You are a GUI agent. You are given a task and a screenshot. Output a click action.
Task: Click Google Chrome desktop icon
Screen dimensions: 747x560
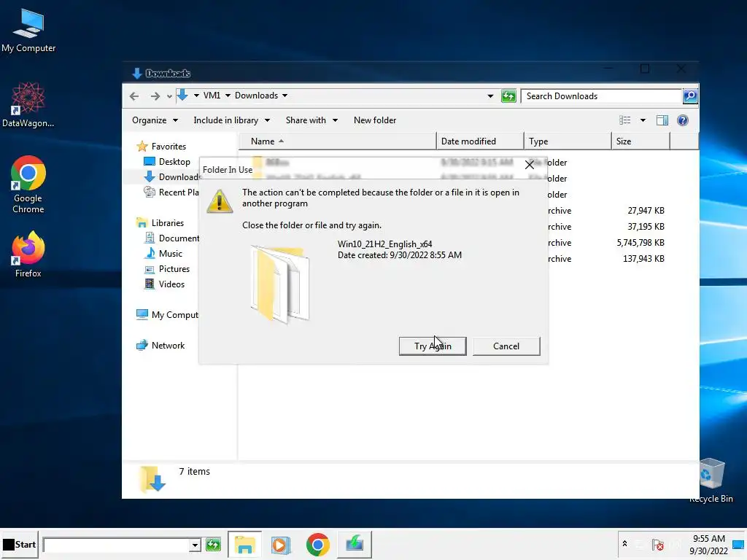pyautogui.click(x=28, y=184)
